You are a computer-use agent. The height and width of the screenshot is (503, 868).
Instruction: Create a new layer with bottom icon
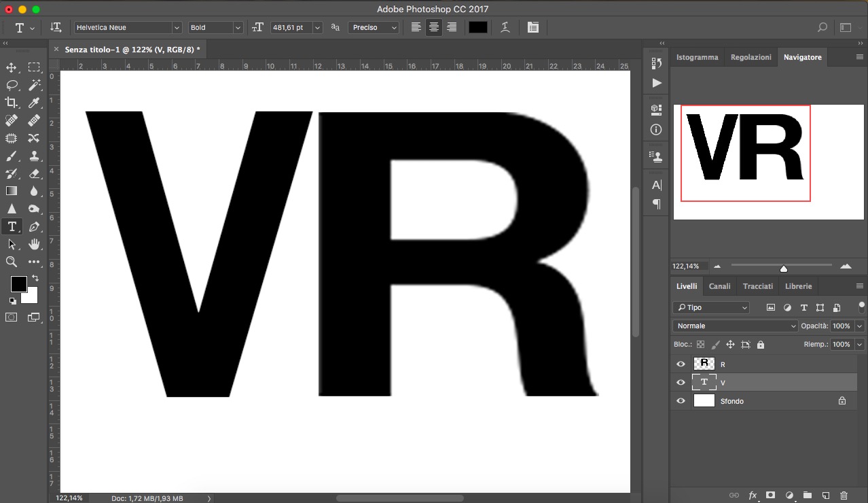[x=826, y=496]
